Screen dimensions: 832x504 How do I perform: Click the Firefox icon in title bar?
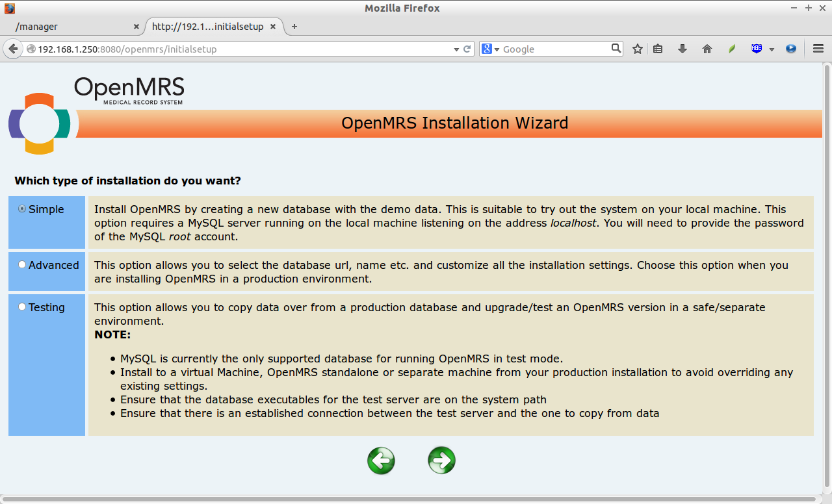[10, 8]
